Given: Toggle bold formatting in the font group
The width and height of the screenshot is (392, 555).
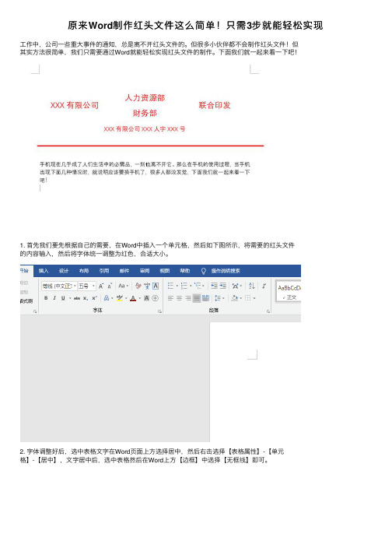Looking at the screenshot, I should point(46,298).
